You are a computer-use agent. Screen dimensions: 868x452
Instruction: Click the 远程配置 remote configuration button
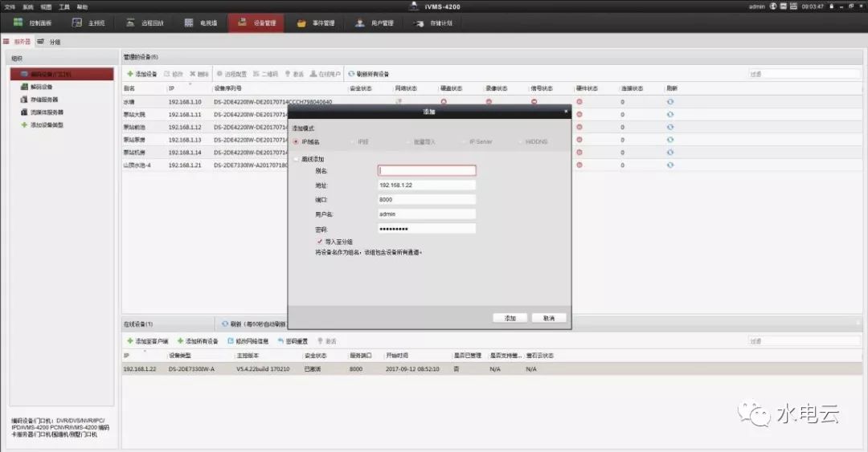[231, 74]
